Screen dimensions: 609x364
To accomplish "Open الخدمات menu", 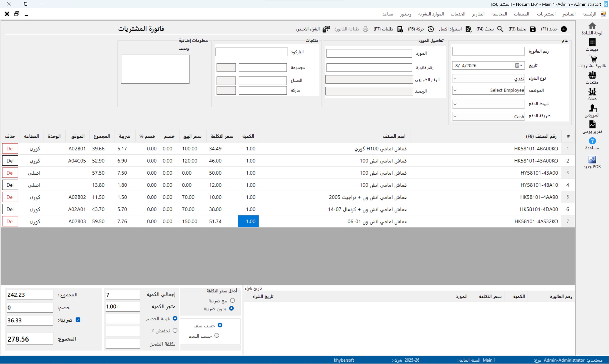I will (458, 14).
